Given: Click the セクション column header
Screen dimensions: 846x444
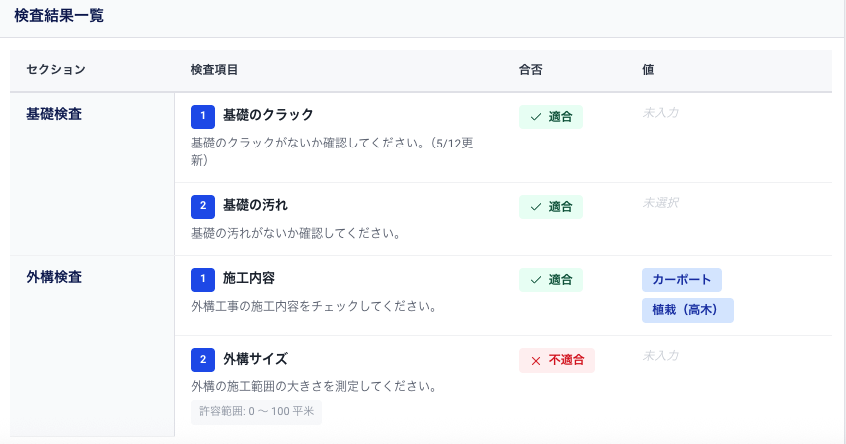Looking at the screenshot, I should tap(56, 70).
